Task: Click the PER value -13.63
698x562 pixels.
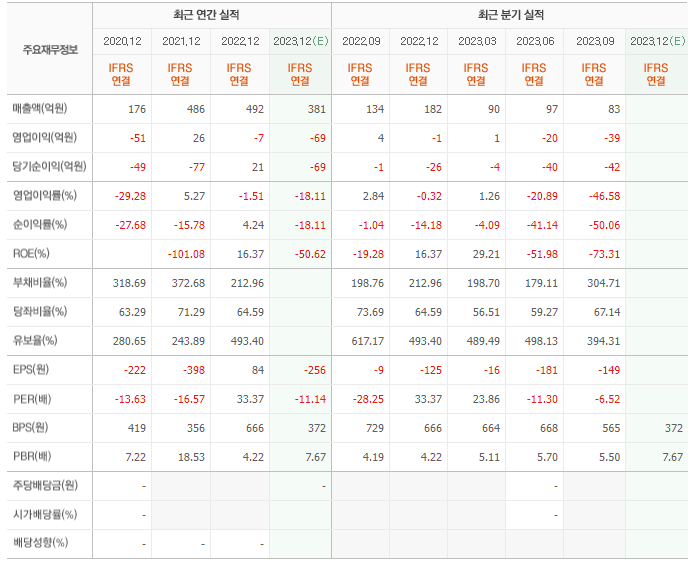Action: (x=130, y=399)
